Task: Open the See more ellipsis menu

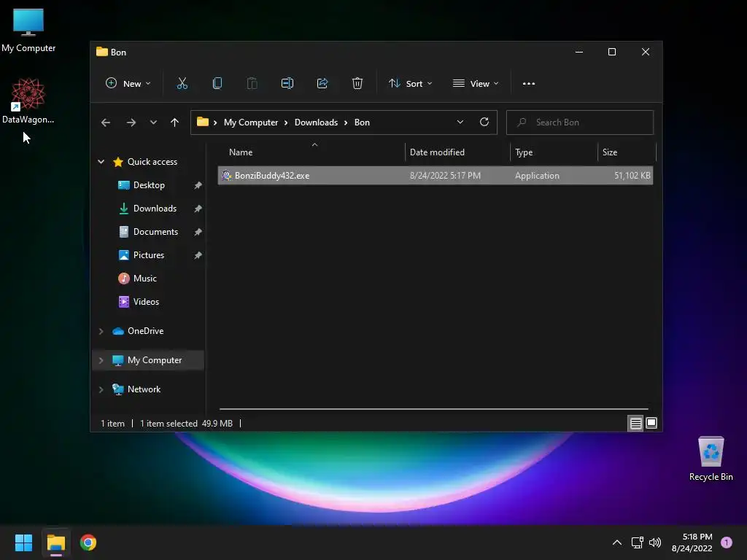Action: (529, 83)
